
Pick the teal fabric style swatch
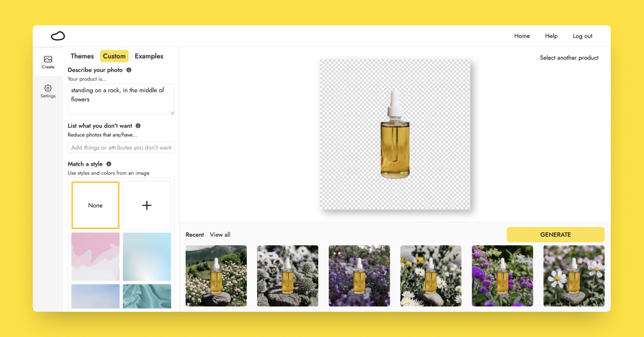[x=147, y=296]
